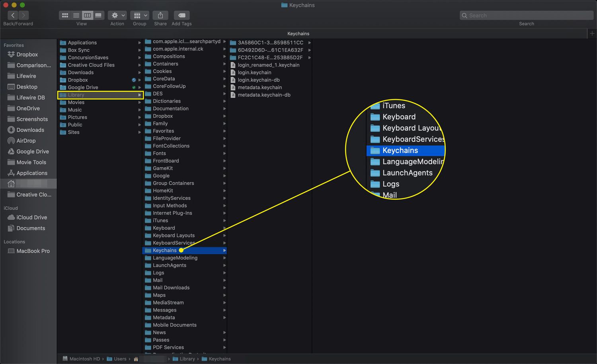Go back with the Back arrow button
This screenshot has width=597, height=364.
pos(13,16)
